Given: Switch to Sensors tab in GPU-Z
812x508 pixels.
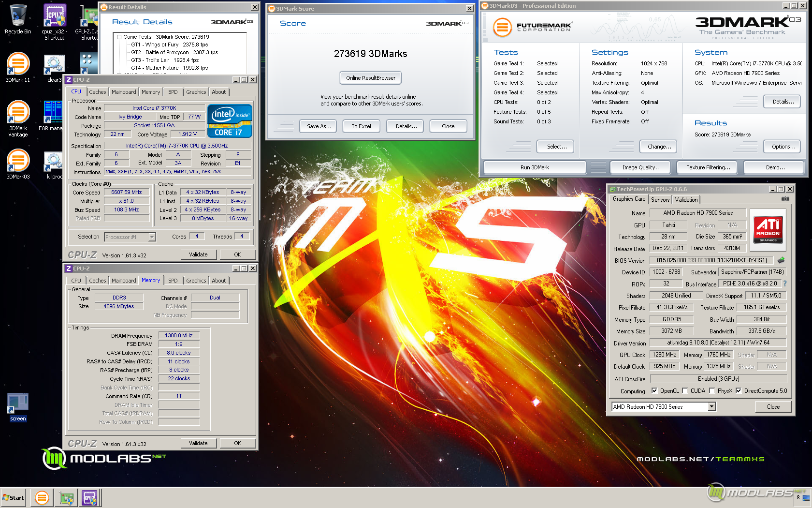Looking at the screenshot, I should (x=660, y=200).
